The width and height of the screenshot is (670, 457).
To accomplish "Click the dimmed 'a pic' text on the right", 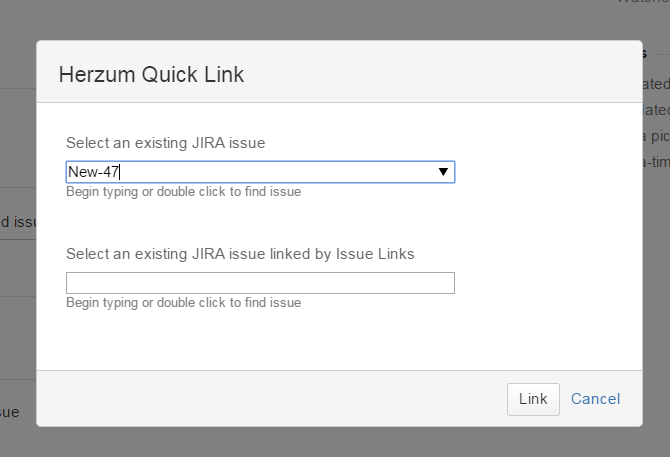I will click(x=656, y=136).
